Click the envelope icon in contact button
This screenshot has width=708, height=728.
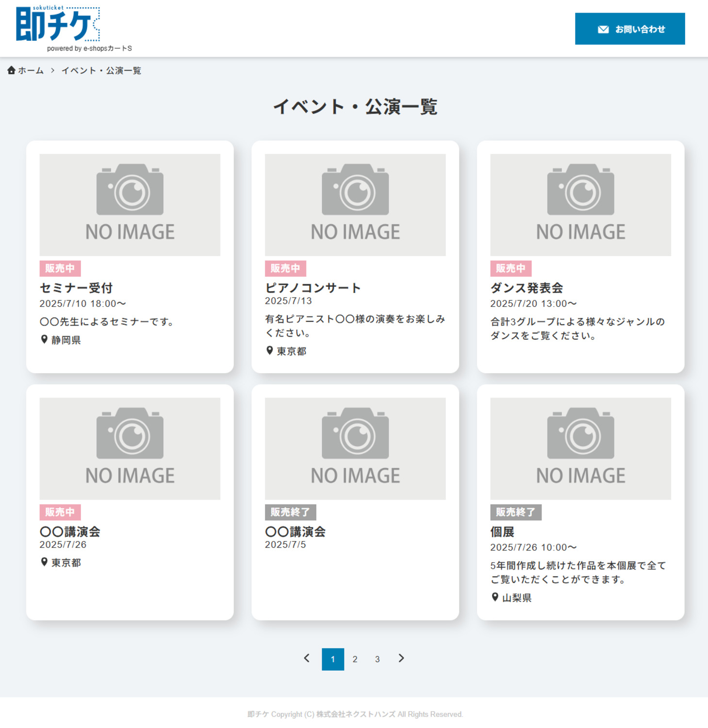click(603, 30)
